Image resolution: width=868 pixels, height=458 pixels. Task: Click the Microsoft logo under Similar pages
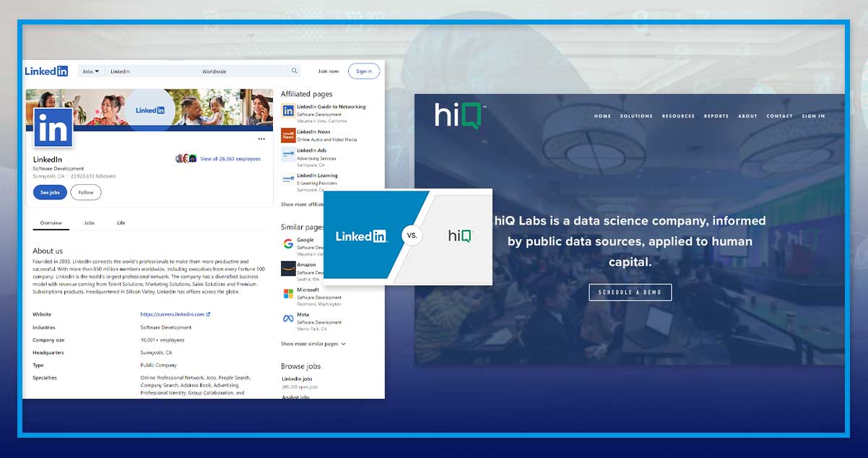coord(287,293)
